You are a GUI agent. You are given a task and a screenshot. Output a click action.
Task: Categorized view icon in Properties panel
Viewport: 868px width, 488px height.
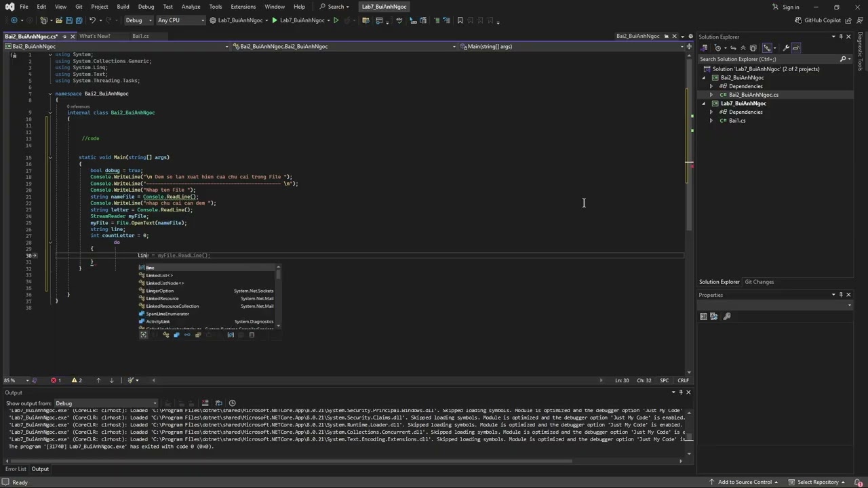[x=703, y=316]
